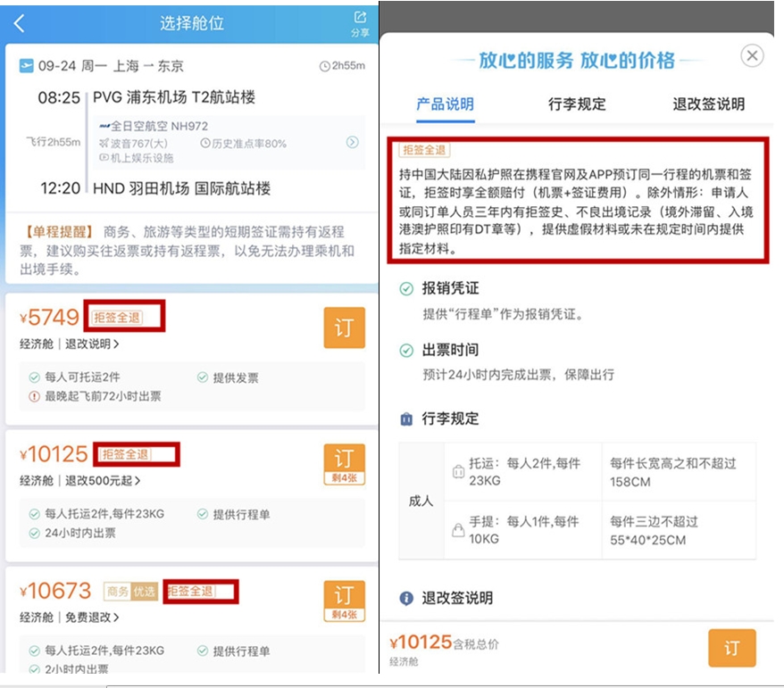This screenshot has height=688, width=784.
Task: Open flight NH972 details arrow
Action: pos(353,143)
